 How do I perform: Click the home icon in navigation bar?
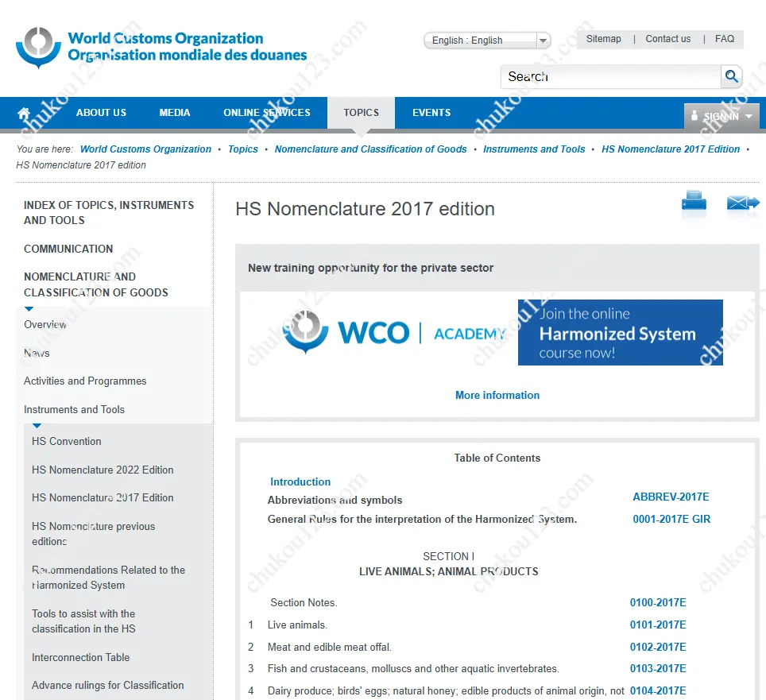24,114
